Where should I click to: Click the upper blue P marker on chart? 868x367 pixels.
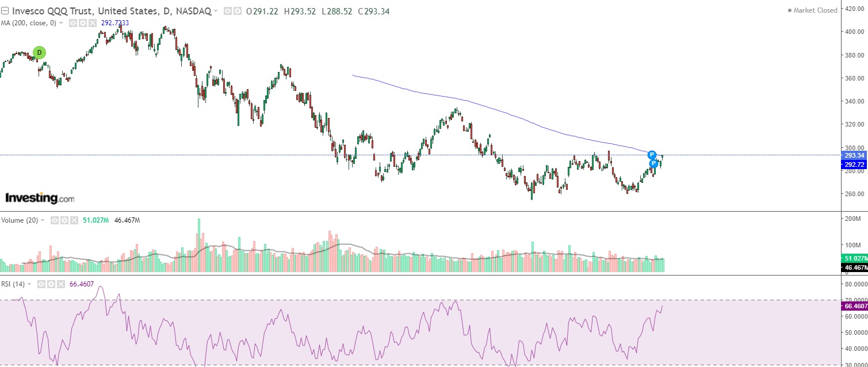[652, 155]
